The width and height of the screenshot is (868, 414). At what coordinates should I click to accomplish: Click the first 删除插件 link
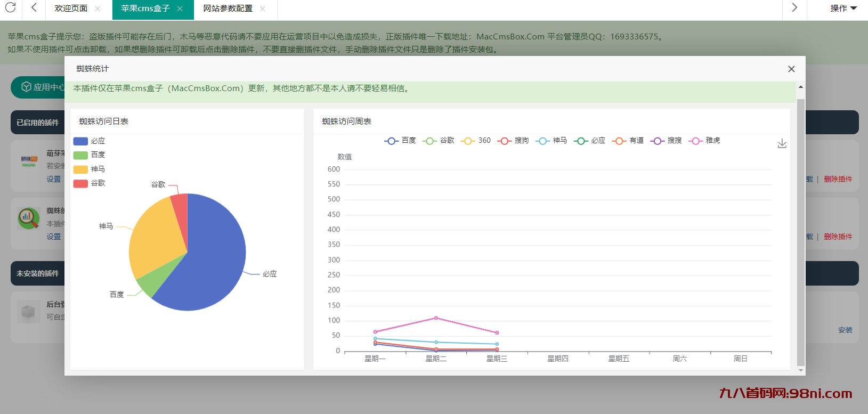(x=838, y=179)
